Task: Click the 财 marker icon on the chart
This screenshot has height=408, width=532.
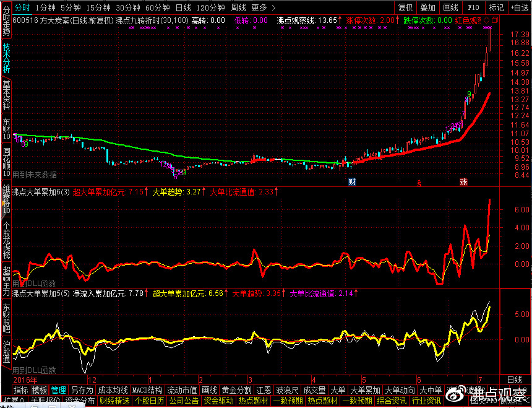Action: click(352, 182)
